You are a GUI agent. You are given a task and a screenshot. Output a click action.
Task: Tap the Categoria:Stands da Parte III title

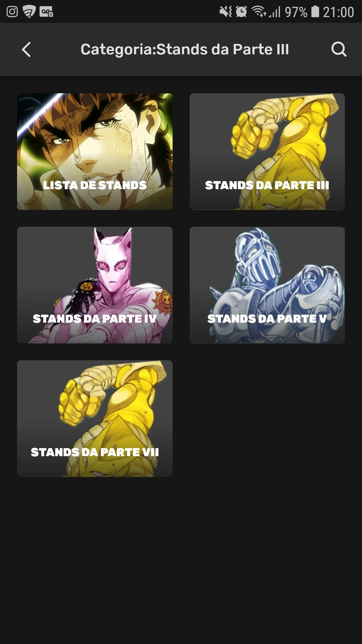(185, 50)
